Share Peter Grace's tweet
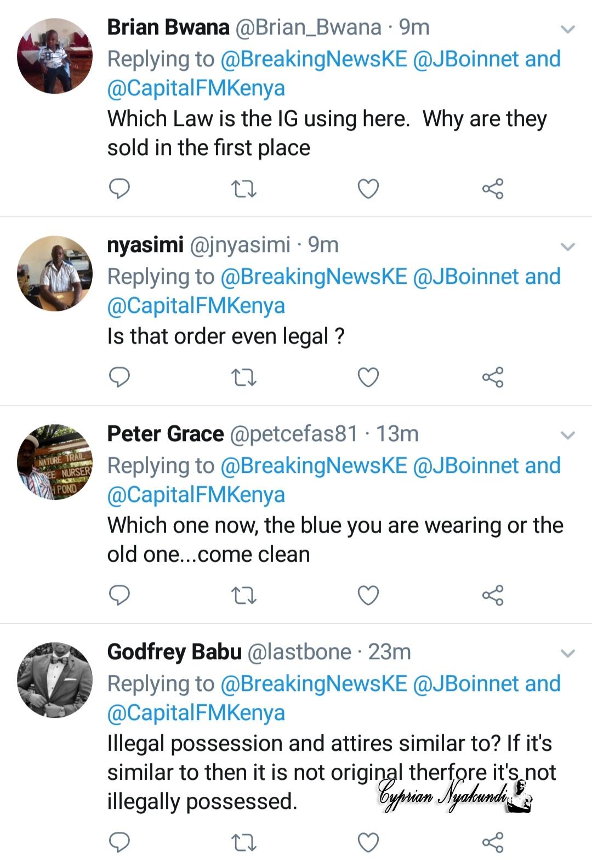 coord(492,595)
